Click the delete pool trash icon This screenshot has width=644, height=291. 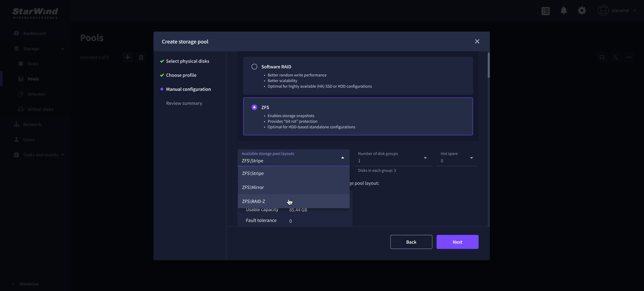coord(141,57)
